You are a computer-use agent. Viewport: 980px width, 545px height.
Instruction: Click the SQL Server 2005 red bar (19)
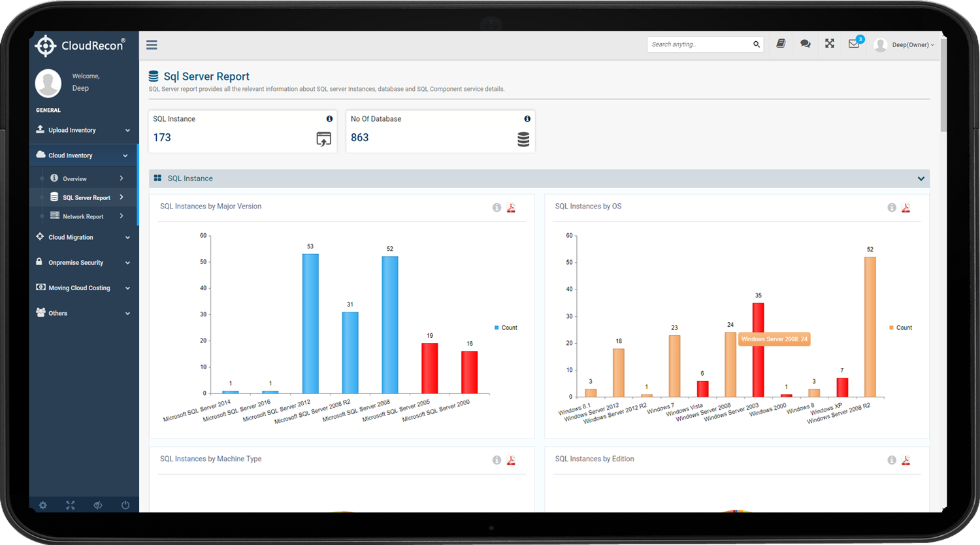point(430,369)
